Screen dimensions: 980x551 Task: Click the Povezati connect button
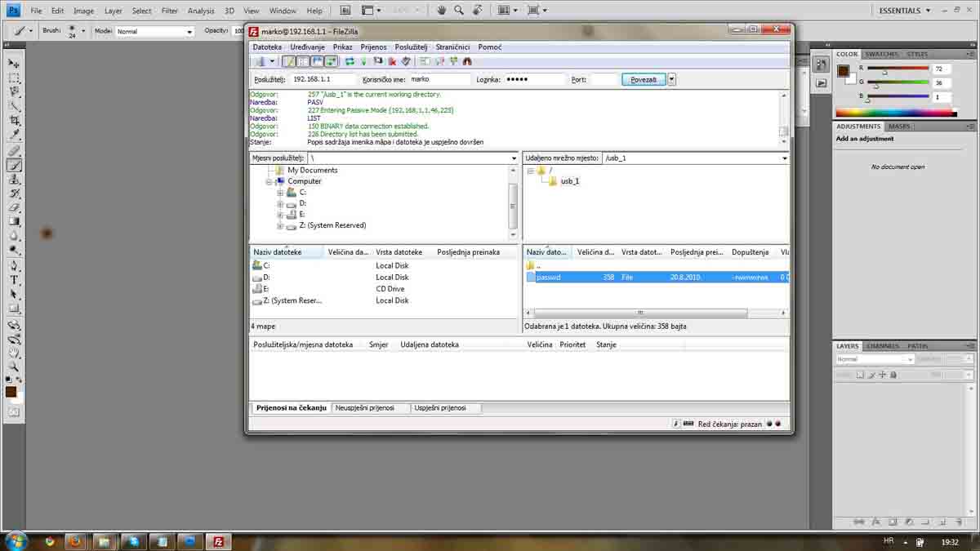(x=644, y=79)
